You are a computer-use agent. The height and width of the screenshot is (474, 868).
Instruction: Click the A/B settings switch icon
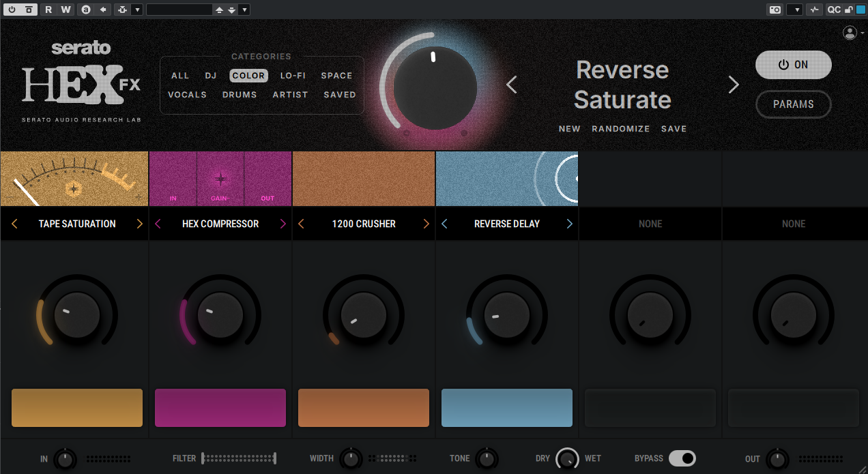(85, 10)
